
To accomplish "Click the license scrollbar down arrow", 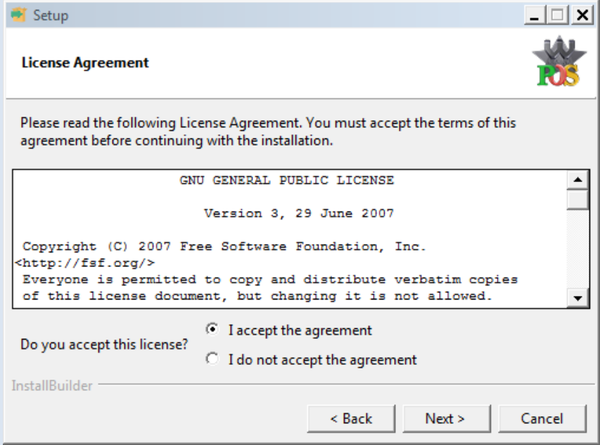I will 577,298.
